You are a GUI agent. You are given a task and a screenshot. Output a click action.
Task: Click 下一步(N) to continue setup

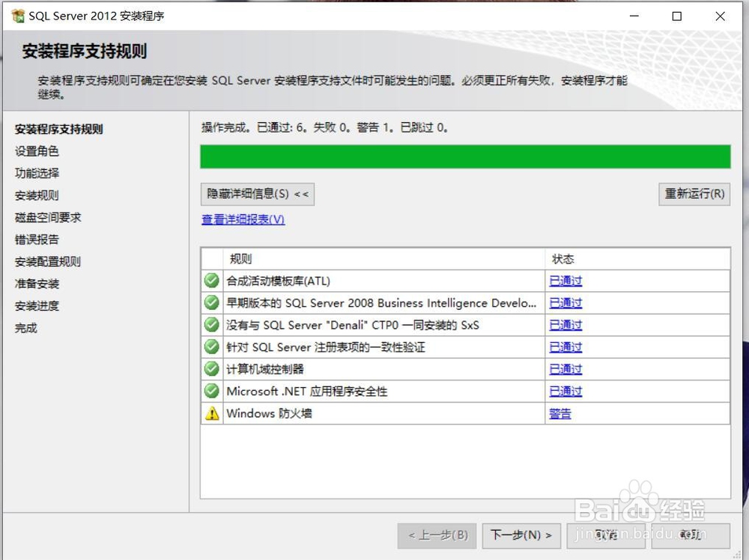pyautogui.click(x=521, y=535)
